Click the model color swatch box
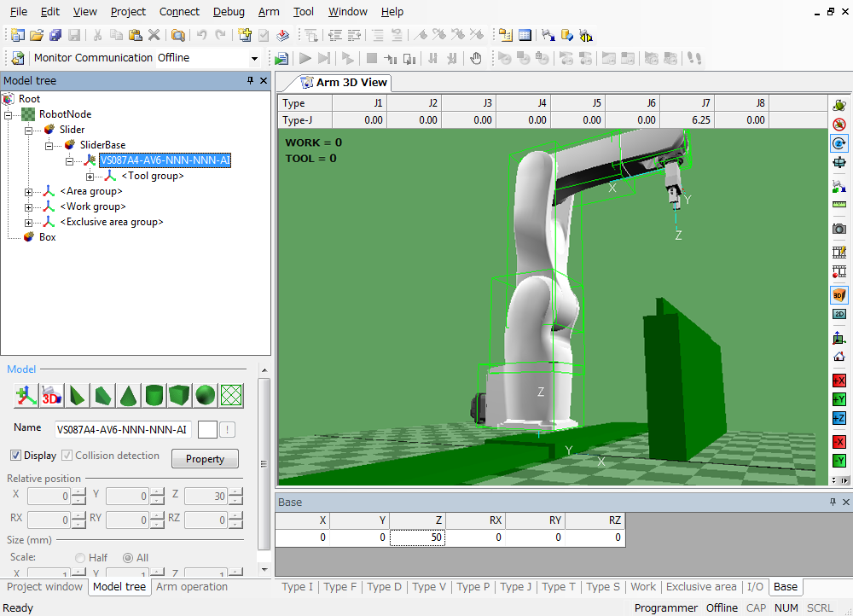The width and height of the screenshot is (853, 616). (x=206, y=429)
